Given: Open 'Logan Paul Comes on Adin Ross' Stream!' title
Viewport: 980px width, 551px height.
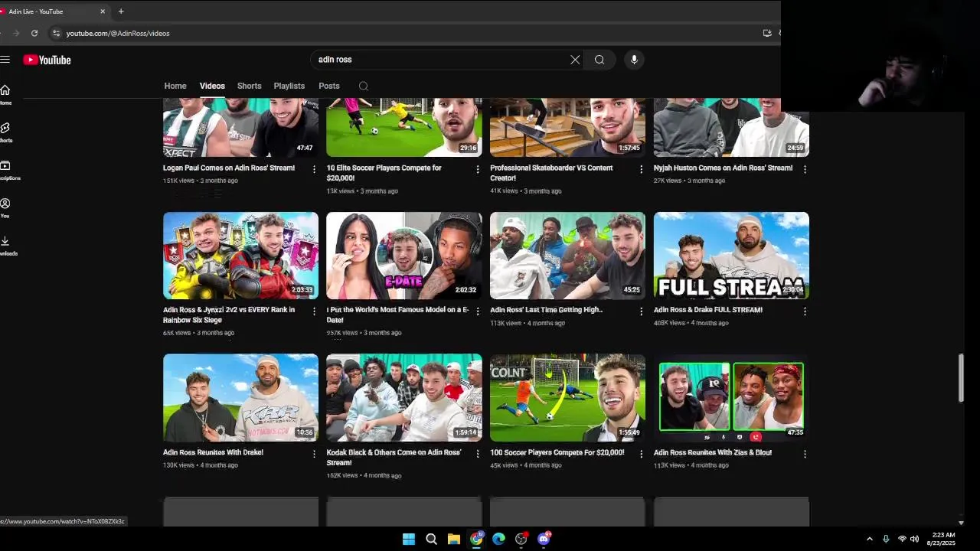Looking at the screenshot, I should pos(229,168).
